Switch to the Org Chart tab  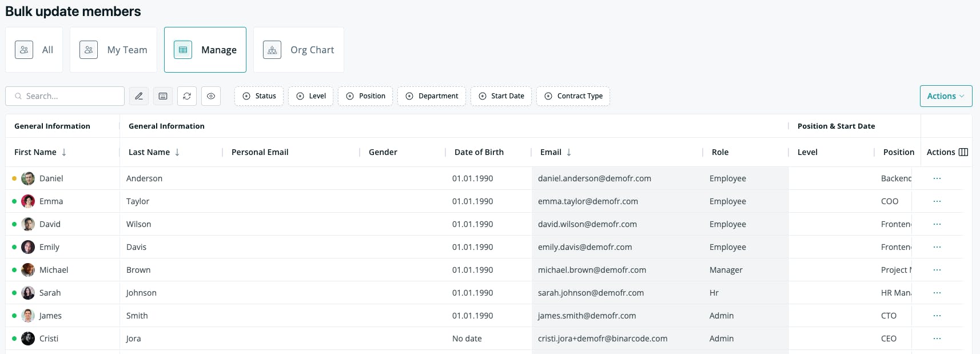pos(298,50)
